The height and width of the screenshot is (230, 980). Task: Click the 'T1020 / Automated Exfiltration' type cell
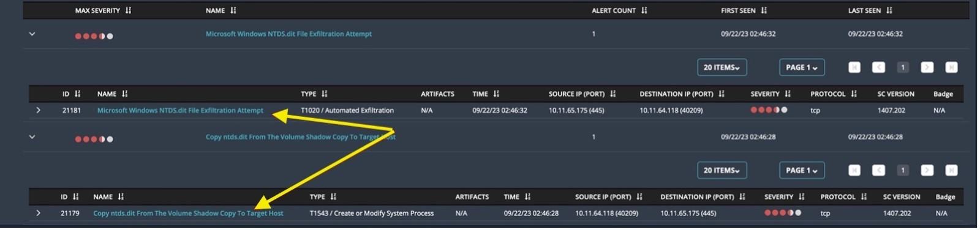pyautogui.click(x=347, y=111)
